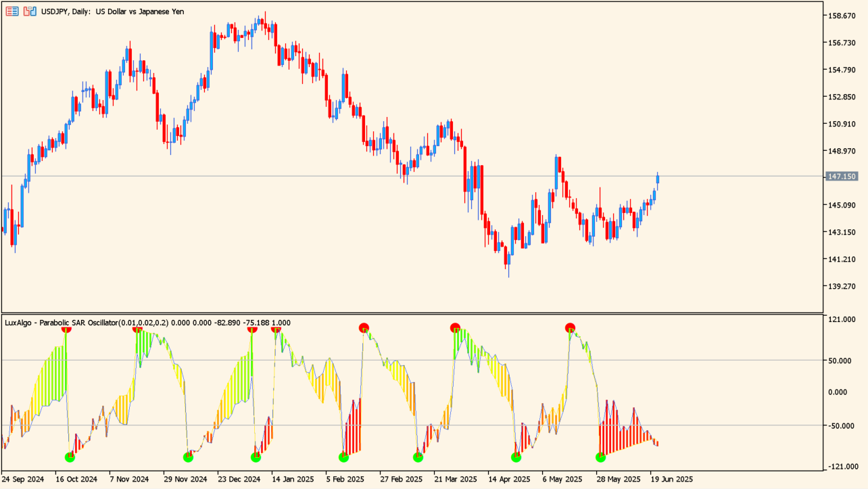Click price scale value 158.670

pyautogui.click(x=842, y=16)
